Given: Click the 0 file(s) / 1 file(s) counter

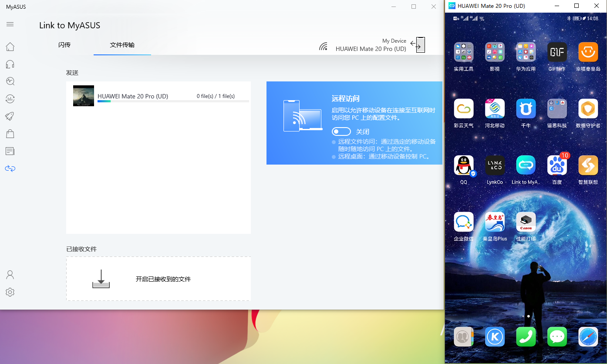Looking at the screenshot, I should coord(216,96).
